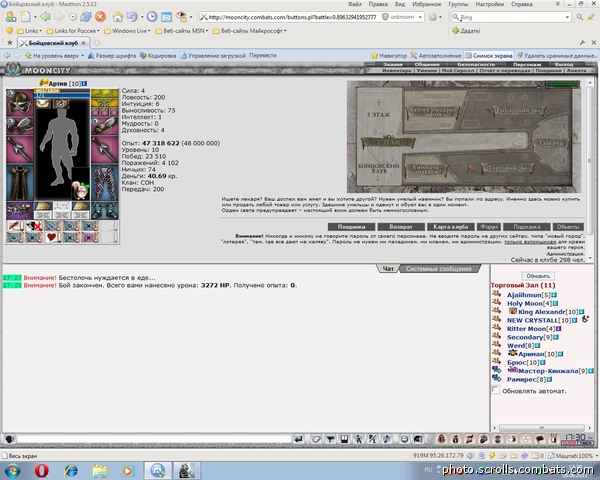Click the Opera icon on Windows taskbar
Image resolution: width=600 pixels, height=480 pixels.
[x=41, y=471]
